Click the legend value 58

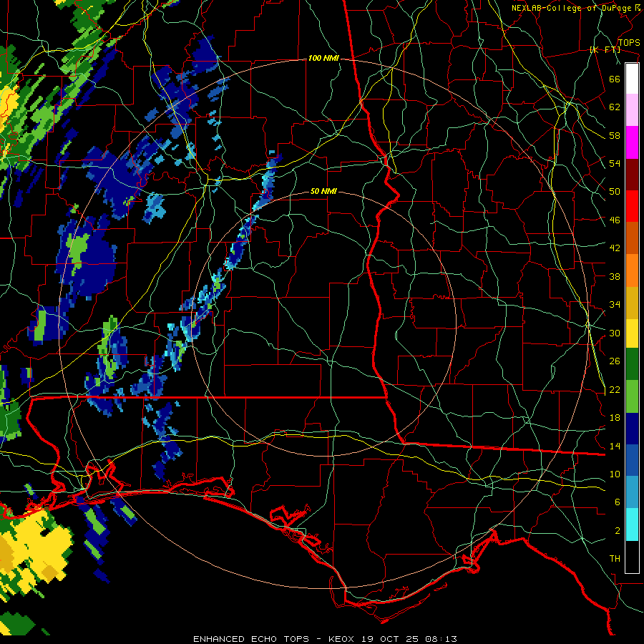coord(615,135)
